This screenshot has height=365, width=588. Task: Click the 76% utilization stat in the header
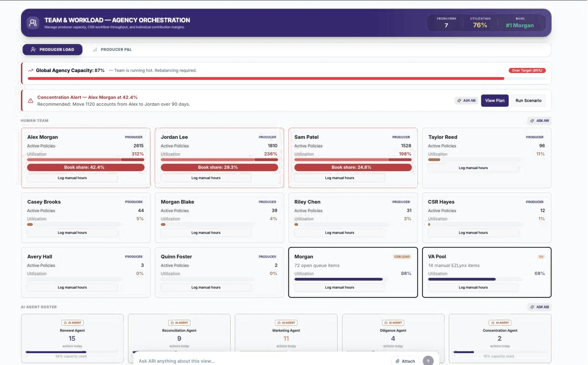tap(480, 26)
